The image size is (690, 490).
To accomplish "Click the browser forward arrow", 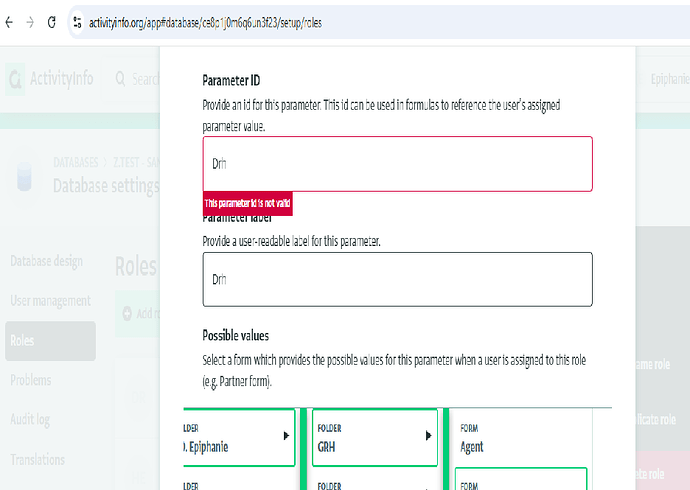I will tap(30, 22).
